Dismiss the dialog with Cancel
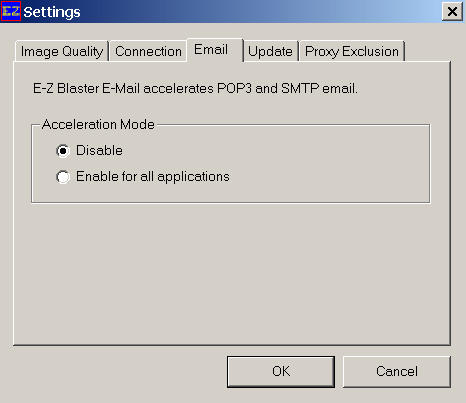This screenshot has height=403, width=466. pyautogui.click(x=397, y=372)
